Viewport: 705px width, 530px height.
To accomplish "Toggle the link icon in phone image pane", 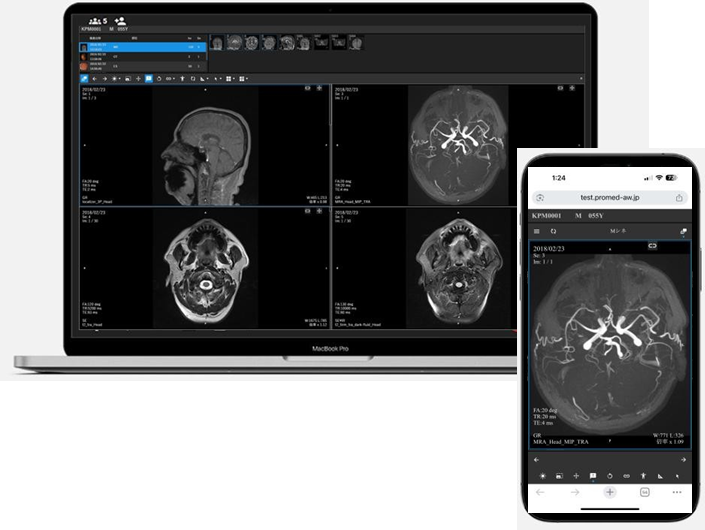I will [652, 245].
